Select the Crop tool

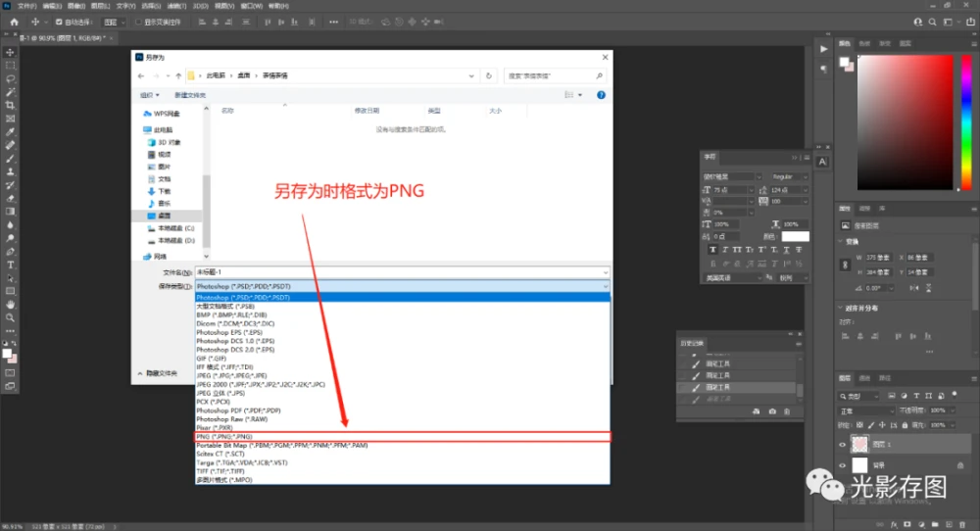(11, 105)
